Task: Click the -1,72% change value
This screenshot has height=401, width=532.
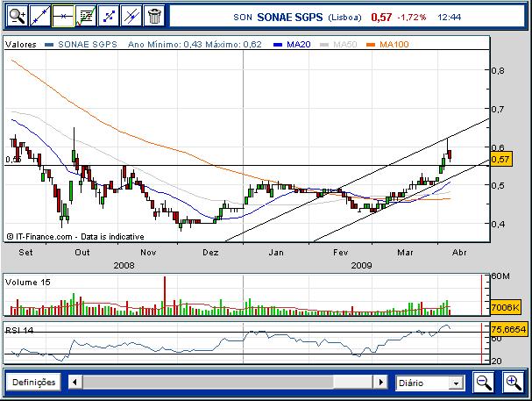Action: [412, 17]
